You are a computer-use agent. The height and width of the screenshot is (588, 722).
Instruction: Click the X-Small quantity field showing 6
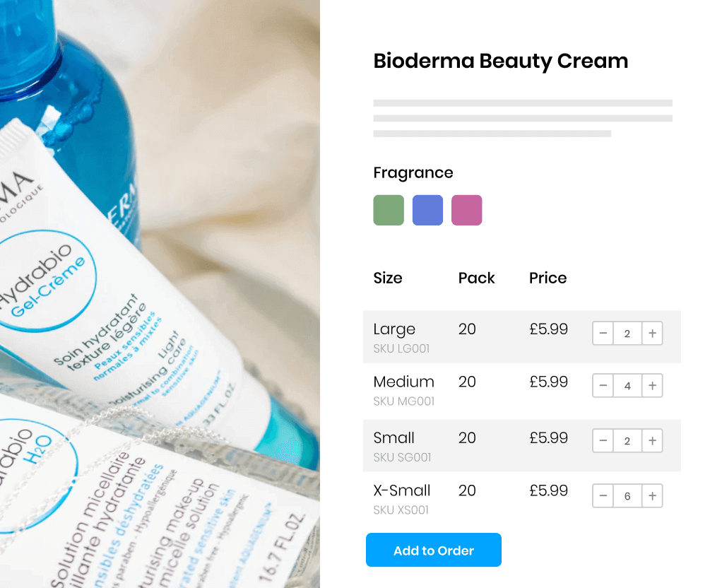tap(627, 496)
